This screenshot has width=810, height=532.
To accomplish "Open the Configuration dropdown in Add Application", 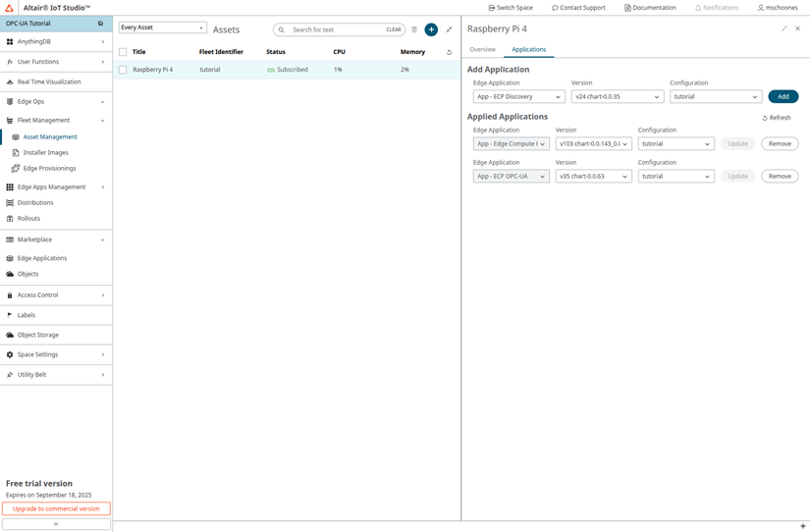I will pos(716,97).
